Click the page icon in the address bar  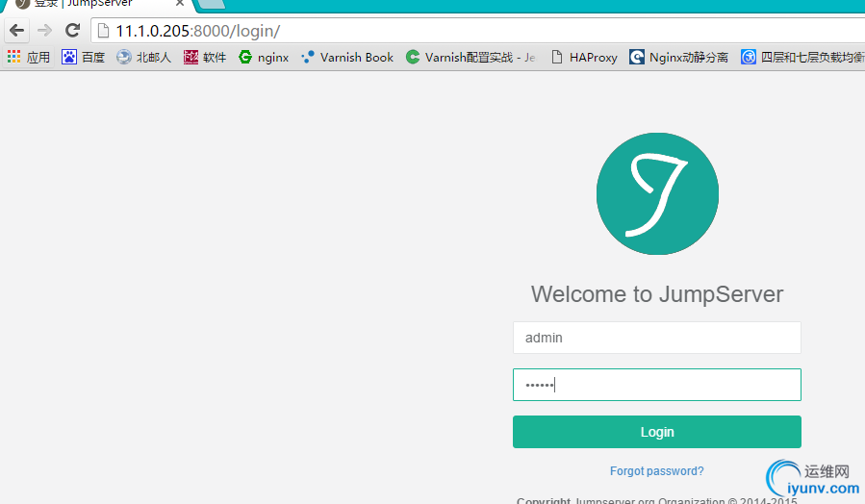(103, 31)
